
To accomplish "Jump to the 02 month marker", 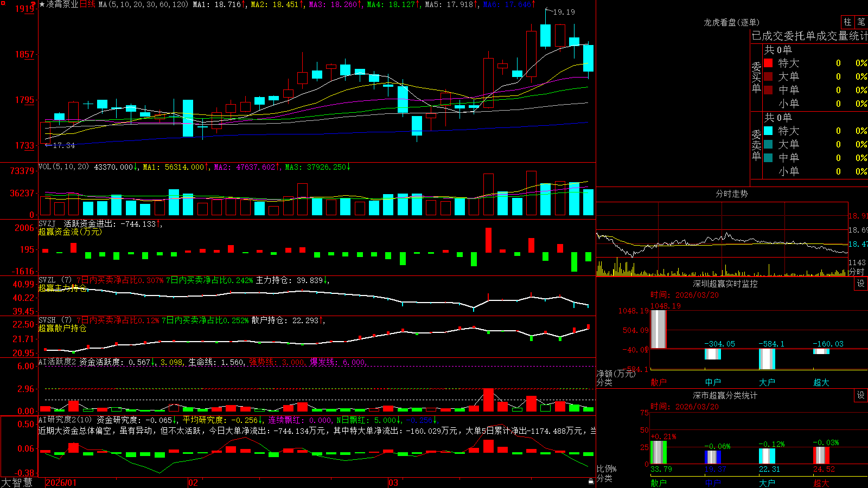I will [x=193, y=483].
